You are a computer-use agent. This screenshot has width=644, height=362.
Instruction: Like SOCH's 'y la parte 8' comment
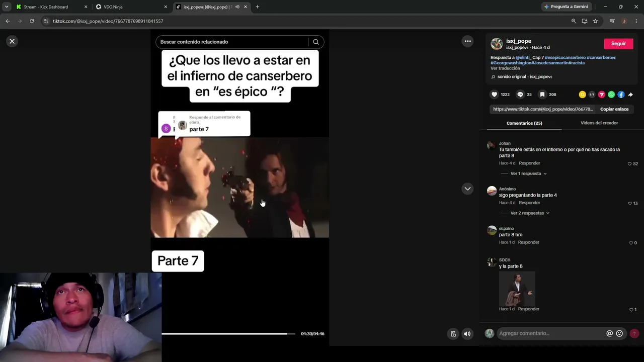coord(631,310)
